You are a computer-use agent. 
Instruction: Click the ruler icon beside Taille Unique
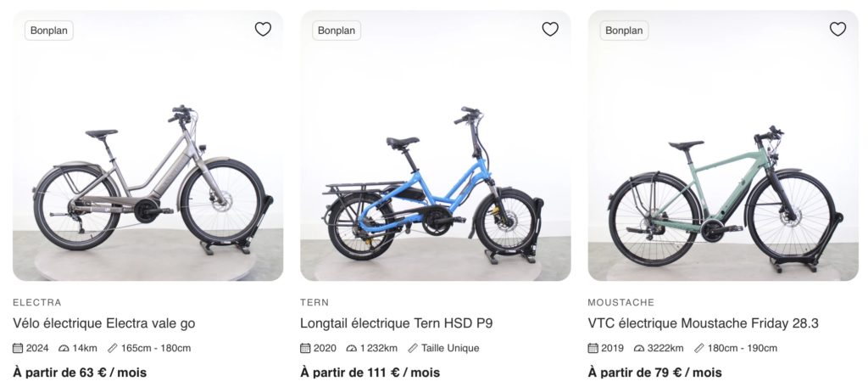413,348
